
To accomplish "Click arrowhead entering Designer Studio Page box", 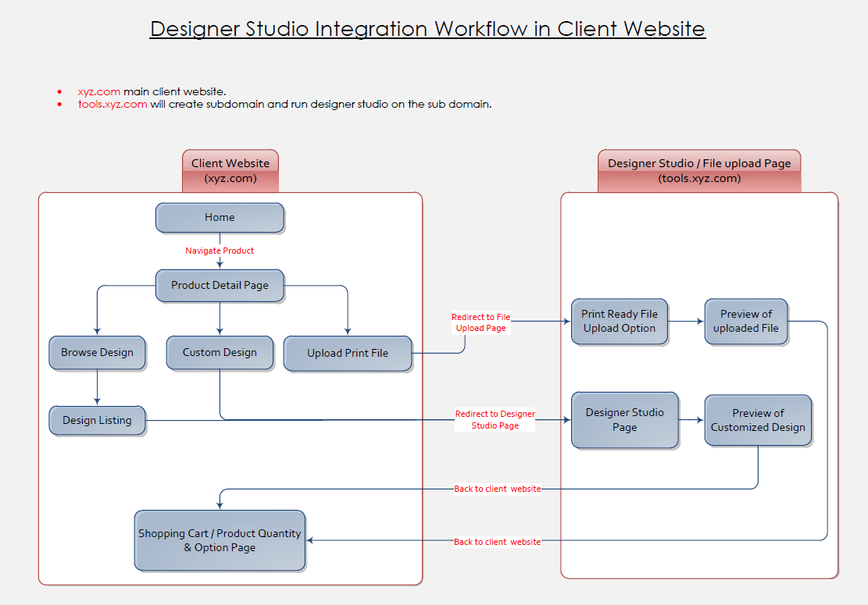I will point(566,420).
